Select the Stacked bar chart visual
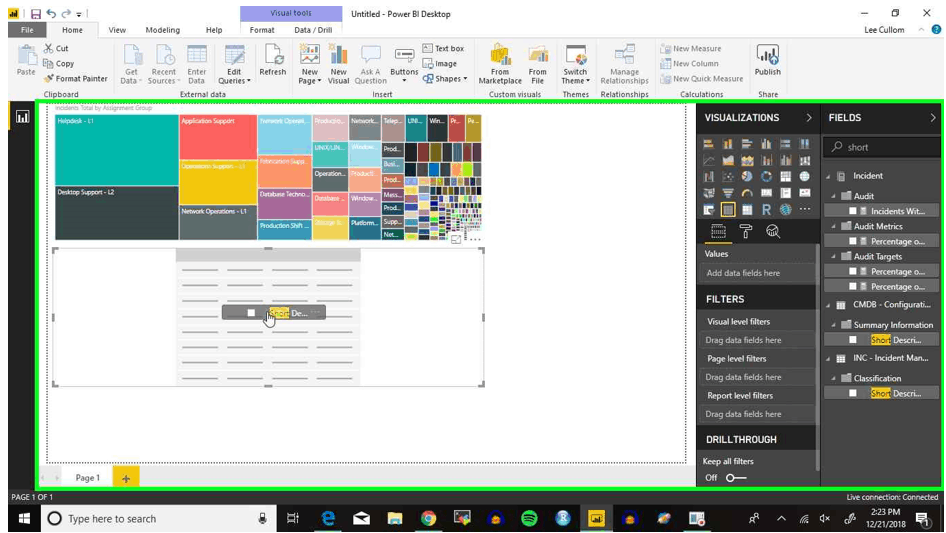 click(x=708, y=144)
